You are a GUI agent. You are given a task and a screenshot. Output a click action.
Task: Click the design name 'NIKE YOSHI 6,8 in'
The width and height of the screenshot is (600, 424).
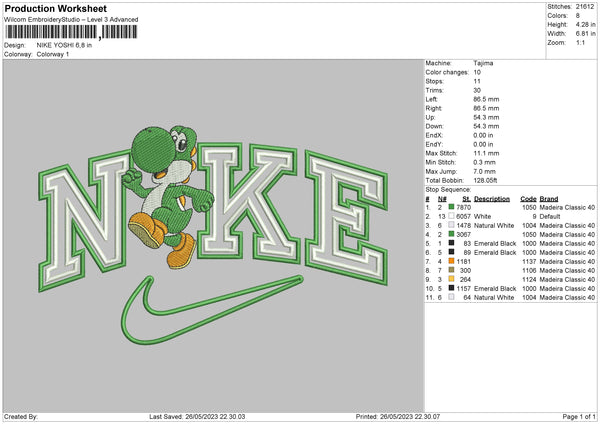click(x=64, y=45)
